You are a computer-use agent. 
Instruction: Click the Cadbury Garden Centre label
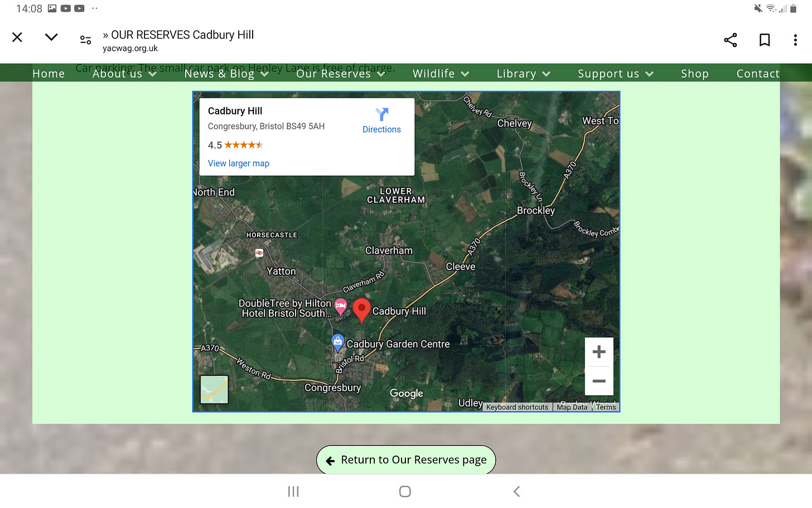(x=398, y=344)
